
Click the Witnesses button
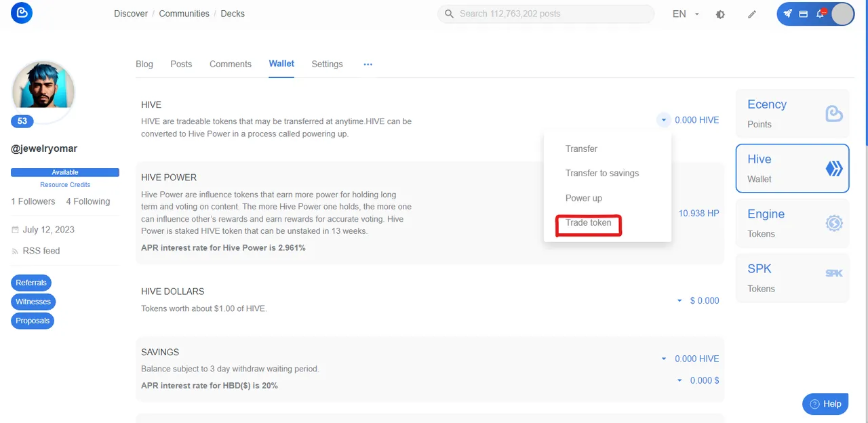[x=33, y=302]
